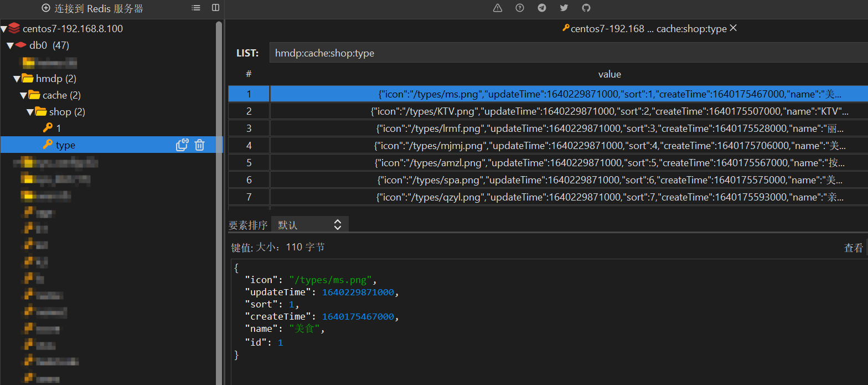Click the LIST: type label
Viewport: 868px width, 385px height.
[x=247, y=53]
